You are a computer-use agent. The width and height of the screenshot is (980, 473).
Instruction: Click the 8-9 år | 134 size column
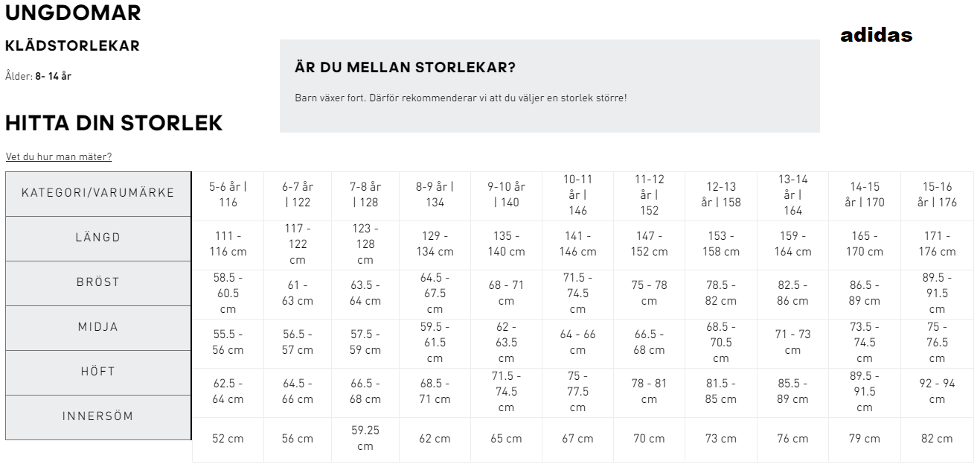point(435,195)
